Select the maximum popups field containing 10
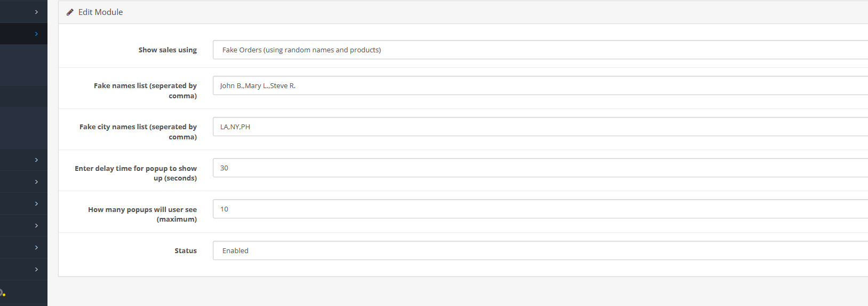 540,209
